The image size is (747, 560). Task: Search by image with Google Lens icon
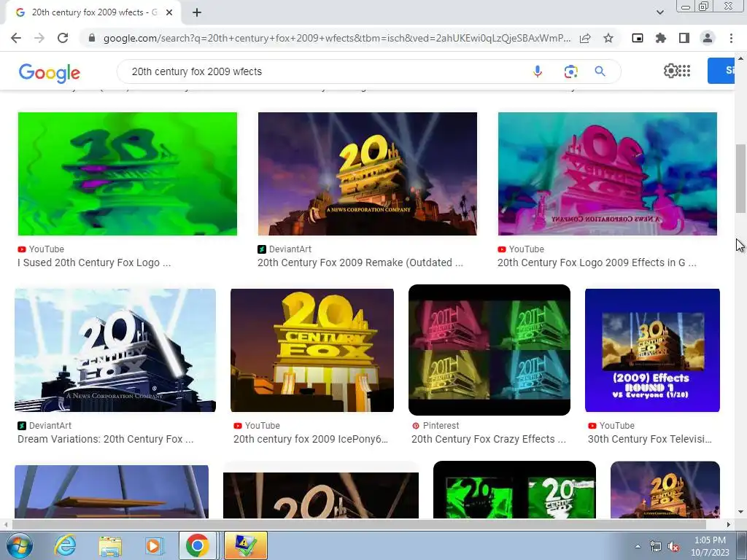click(570, 71)
